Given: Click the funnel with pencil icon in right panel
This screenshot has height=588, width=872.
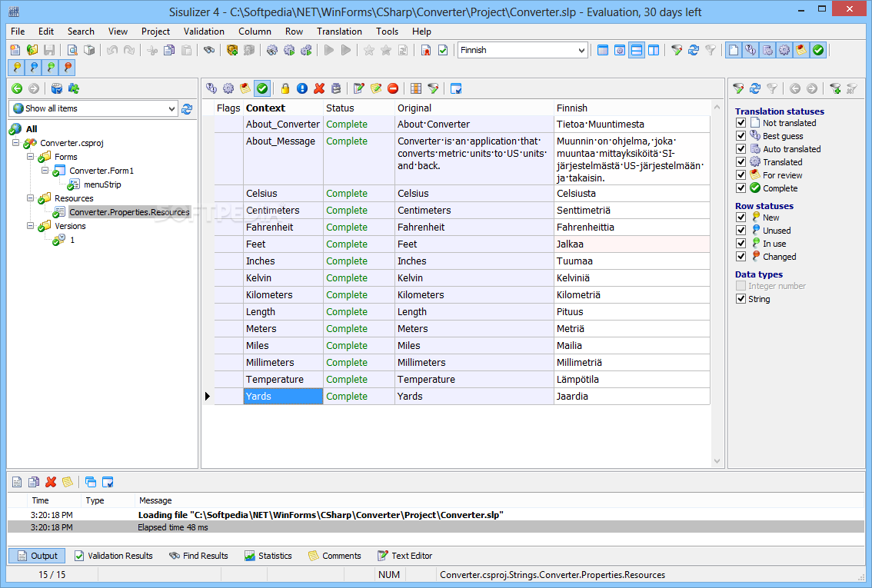Looking at the screenshot, I should click(x=738, y=88).
